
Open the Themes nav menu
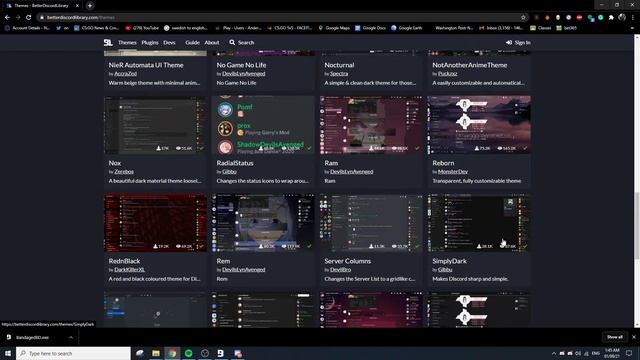127,42
